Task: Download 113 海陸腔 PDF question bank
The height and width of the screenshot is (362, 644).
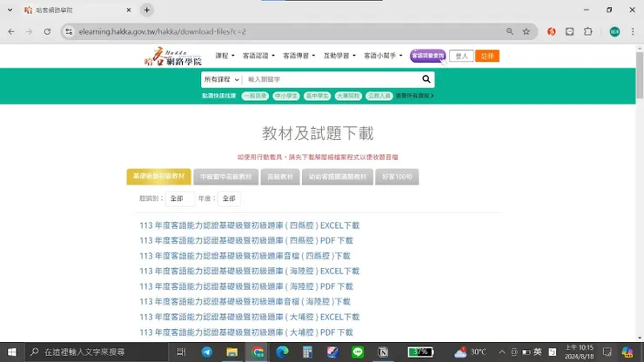Action: click(246, 286)
